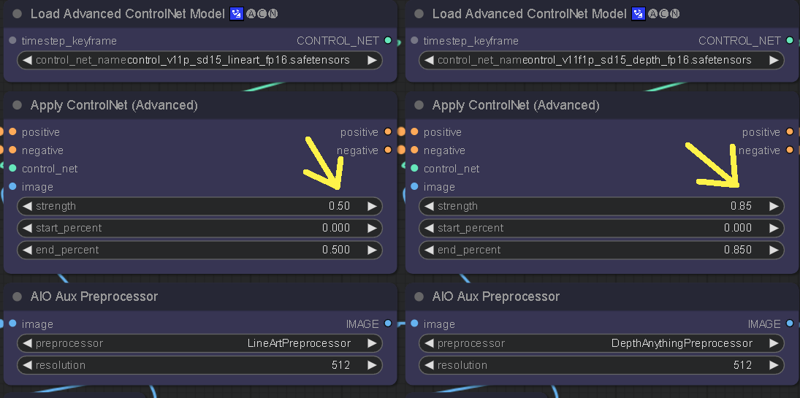Open DepthAnythingPreprocessor preprocessor selector
The height and width of the screenshot is (398, 800).
click(x=602, y=343)
